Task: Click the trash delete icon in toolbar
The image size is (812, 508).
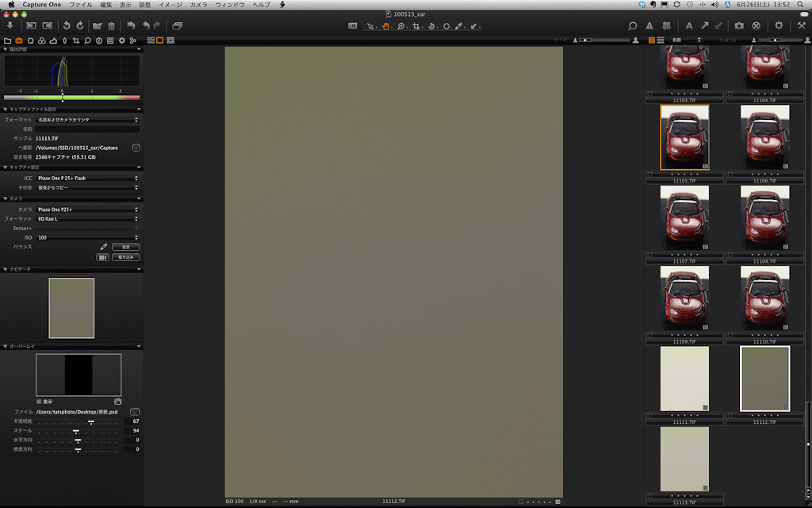Action: (x=111, y=26)
